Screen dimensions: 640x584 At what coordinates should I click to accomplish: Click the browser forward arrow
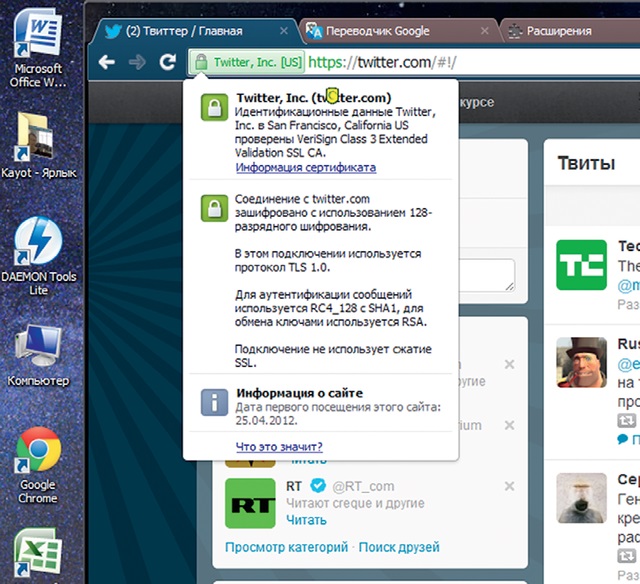click(137, 62)
